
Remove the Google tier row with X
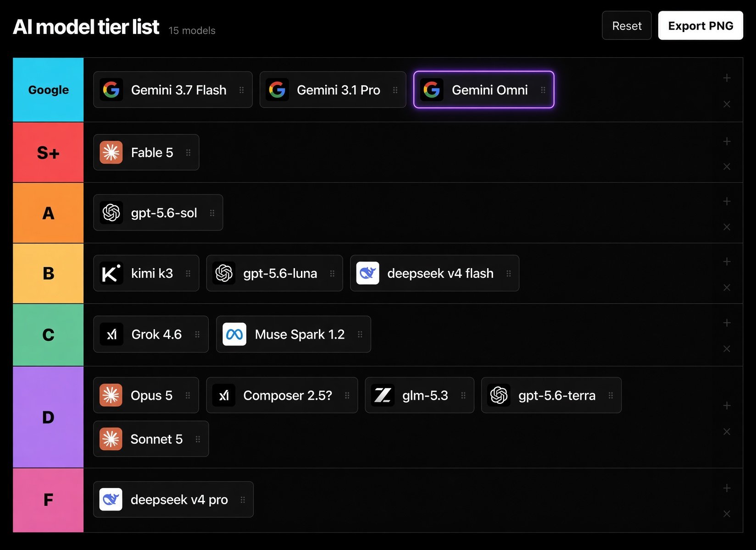727,104
